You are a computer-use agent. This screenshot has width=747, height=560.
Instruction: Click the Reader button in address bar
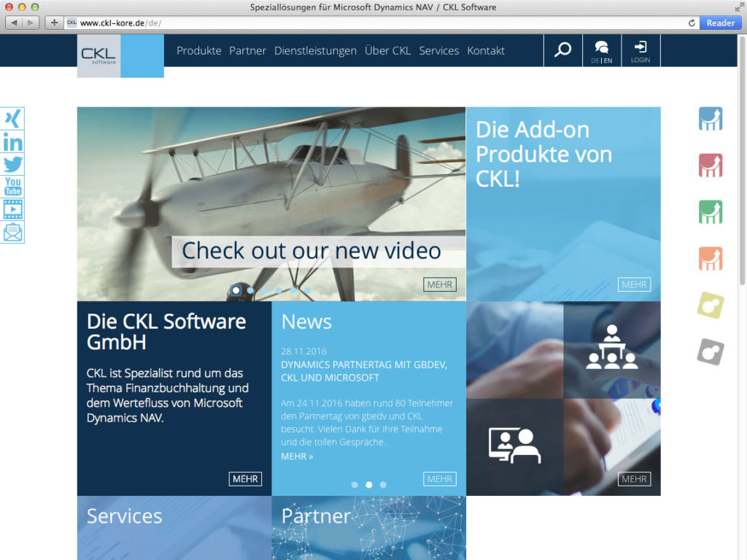720,23
